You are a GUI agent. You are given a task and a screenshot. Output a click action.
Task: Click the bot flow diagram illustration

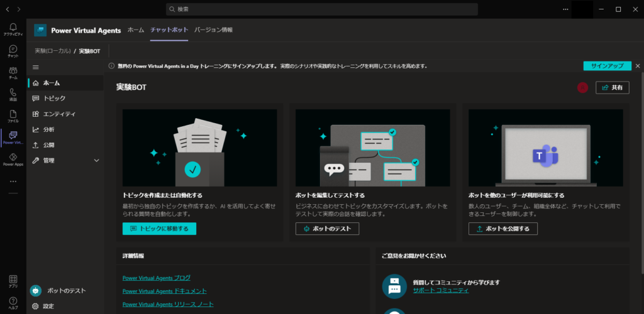pyautogui.click(x=372, y=148)
